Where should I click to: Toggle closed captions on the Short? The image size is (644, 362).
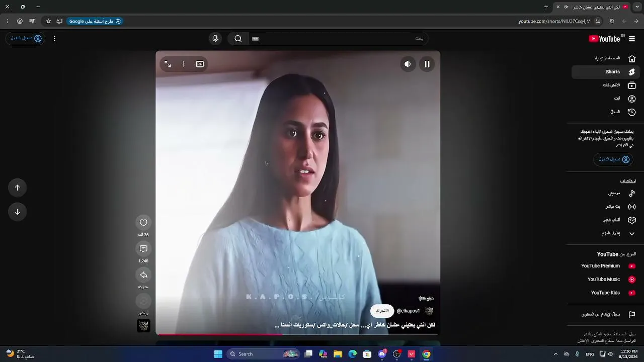pyautogui.click(x=200, y=64)
